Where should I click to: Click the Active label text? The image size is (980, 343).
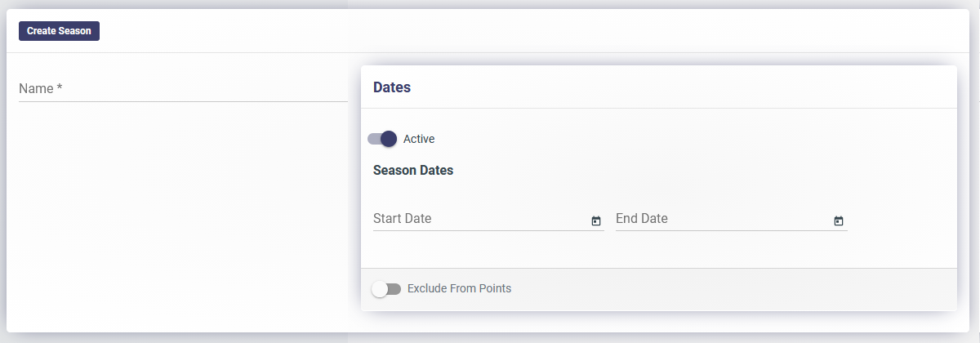click(x=419, y=139)
